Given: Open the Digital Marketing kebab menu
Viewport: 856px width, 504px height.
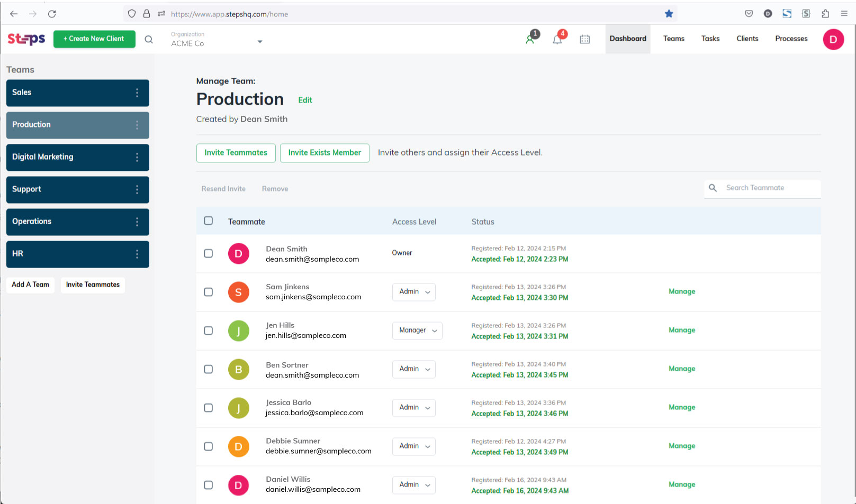Looking at the screenshot, I should coord(137,157).
